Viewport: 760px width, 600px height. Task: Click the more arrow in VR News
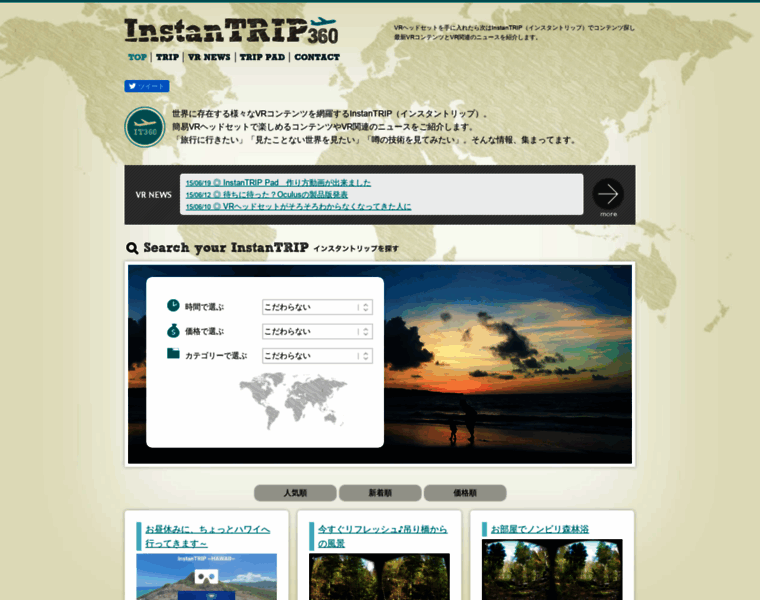click(608, 195)
